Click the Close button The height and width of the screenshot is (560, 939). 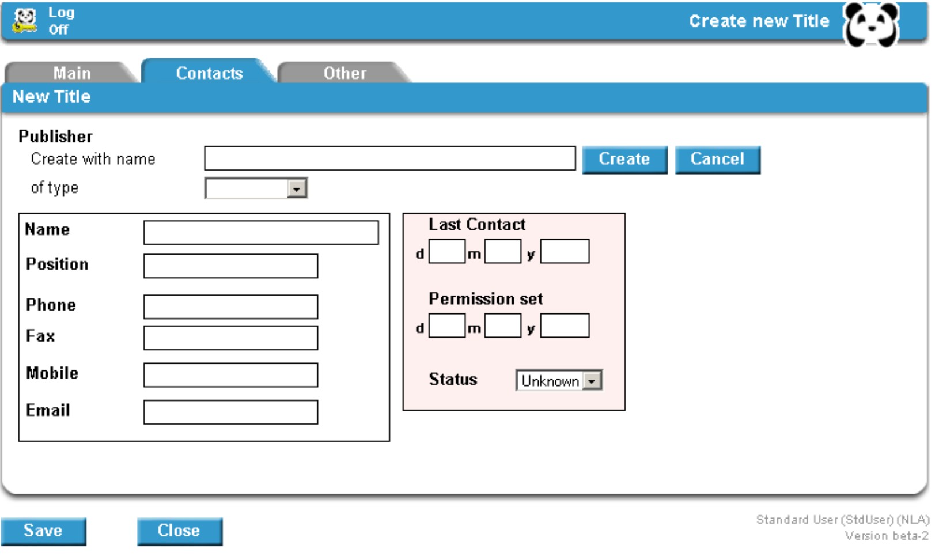click(179, 531)
